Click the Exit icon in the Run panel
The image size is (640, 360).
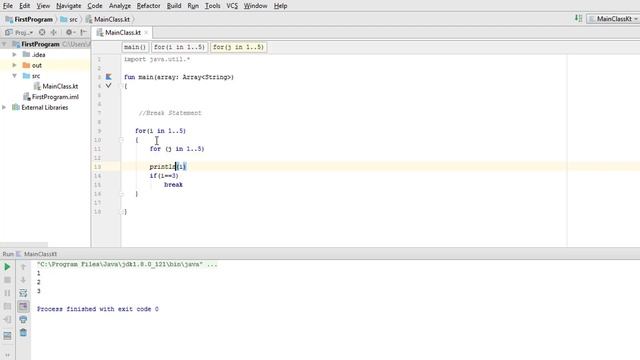point(7,319)
